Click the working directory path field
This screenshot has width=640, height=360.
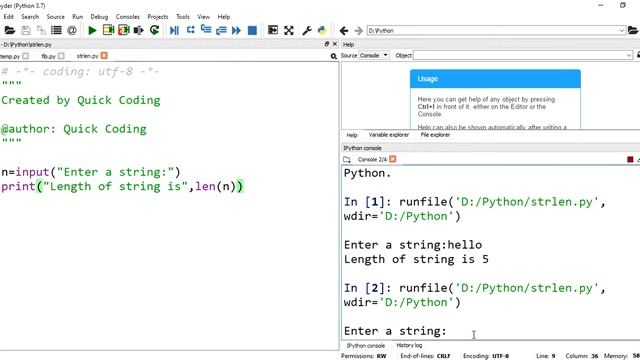pyautogui.click(x=493, y=31)
